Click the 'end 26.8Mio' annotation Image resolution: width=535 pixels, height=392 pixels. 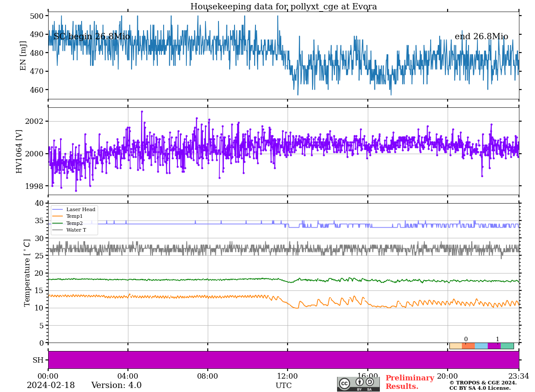[x=481, y=37]
